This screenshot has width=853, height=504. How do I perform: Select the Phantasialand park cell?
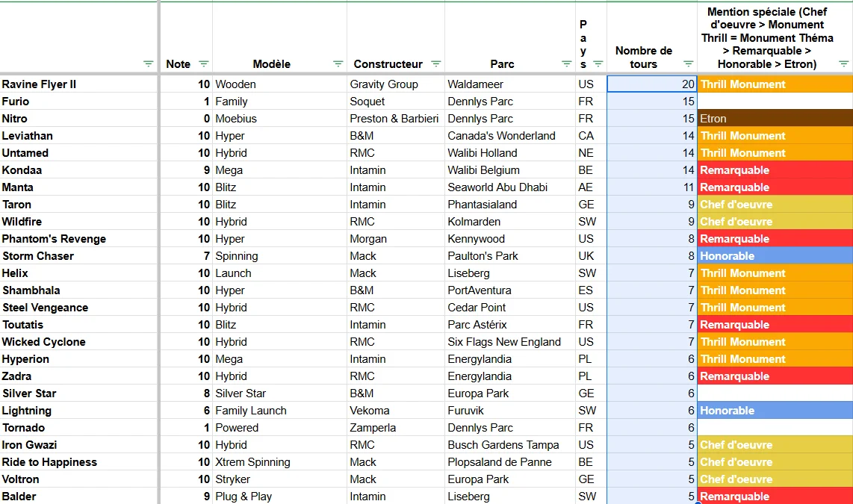pyautogui.click(x=509, y=205)
